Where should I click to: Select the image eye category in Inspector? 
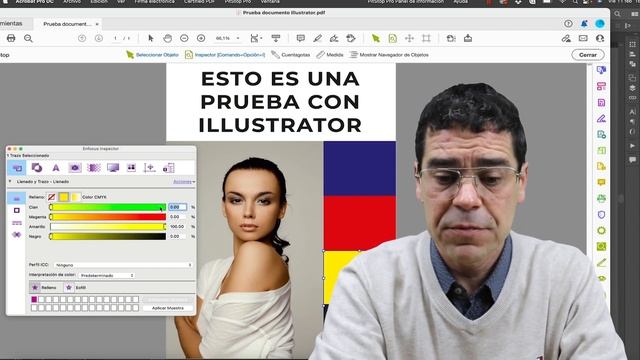point(75,168)
